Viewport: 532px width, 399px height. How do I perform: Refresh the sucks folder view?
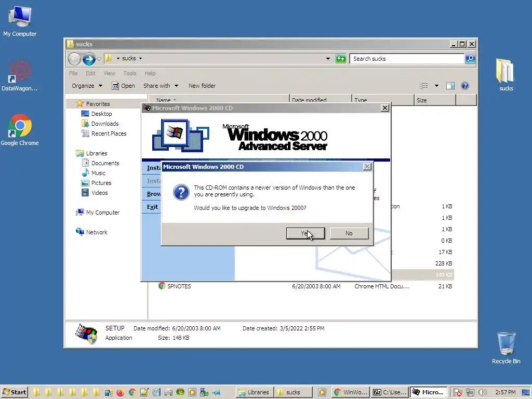point(341,59)
